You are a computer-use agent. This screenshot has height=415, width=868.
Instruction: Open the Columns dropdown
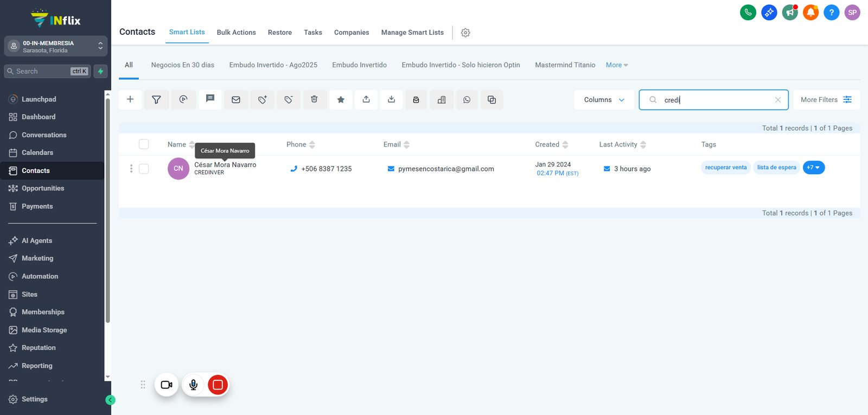(x=604, y=100)
